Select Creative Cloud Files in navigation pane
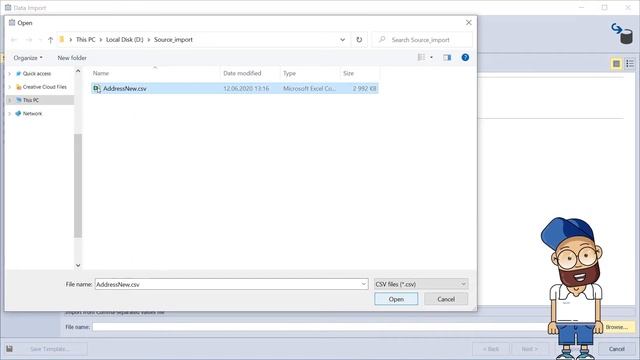640x360 pixels. 44,87
